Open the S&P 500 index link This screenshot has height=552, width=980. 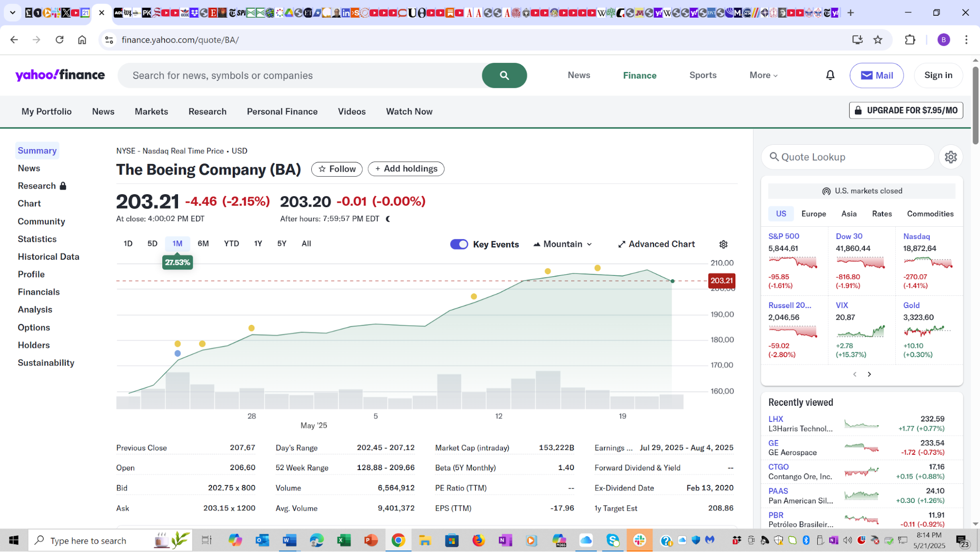(783, 237)
